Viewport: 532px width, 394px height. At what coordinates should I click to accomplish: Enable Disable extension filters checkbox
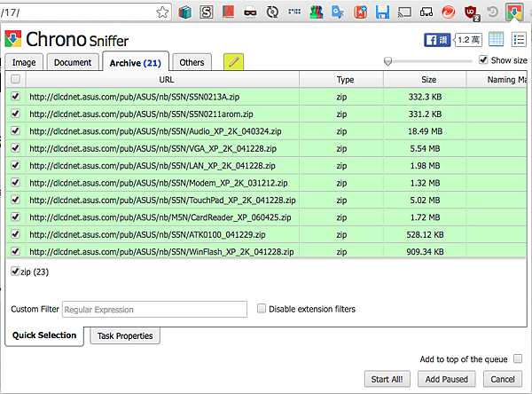[x=262, y=309]
